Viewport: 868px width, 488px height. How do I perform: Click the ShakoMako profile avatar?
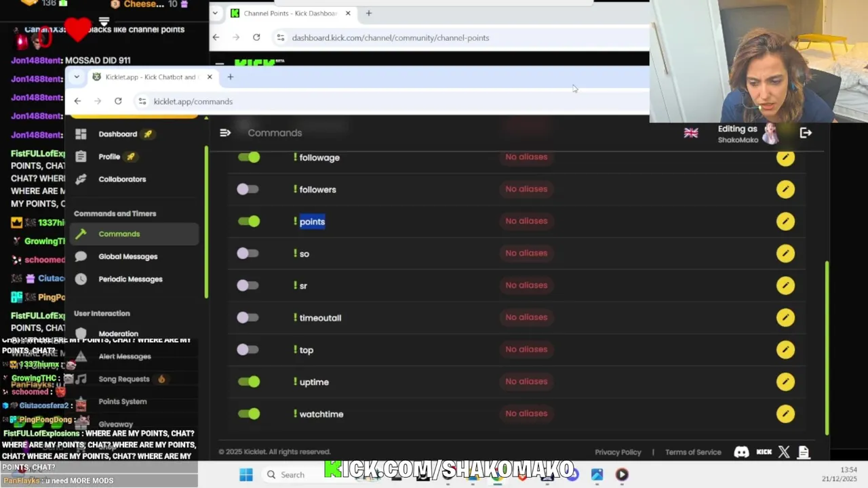[x=770, y=134]
